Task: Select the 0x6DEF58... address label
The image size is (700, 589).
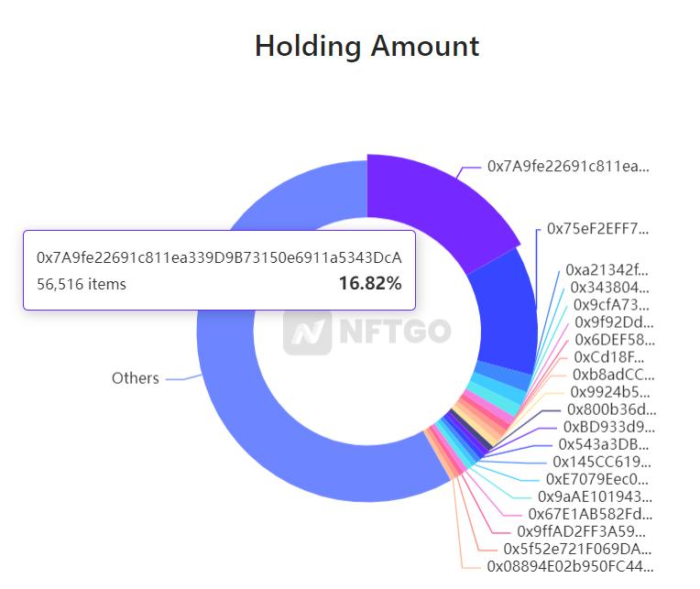Action: click(615, 340)
